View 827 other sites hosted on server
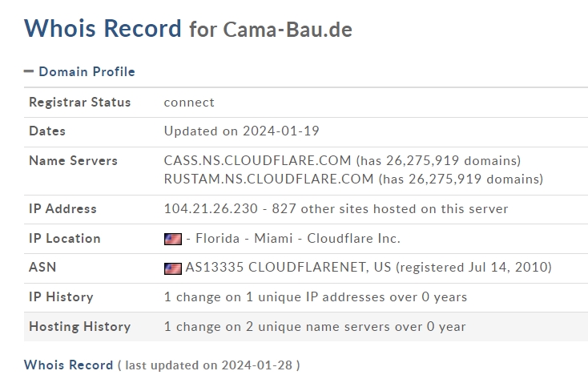Viewport: 588px width, 379px height. 390,208
